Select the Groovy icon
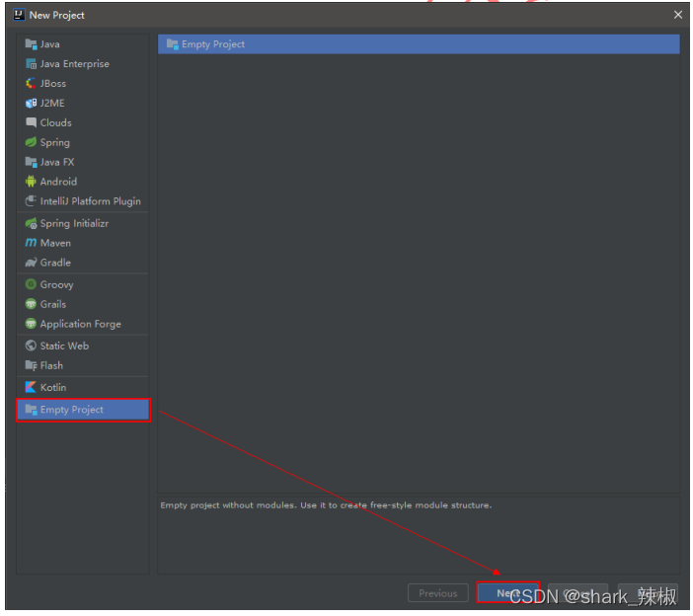 pos(31,284)
